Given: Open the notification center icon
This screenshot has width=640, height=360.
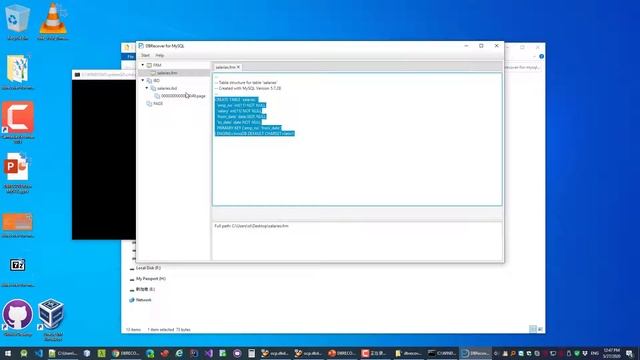Looking at the screenshot, I should click(x=630, y=353).
